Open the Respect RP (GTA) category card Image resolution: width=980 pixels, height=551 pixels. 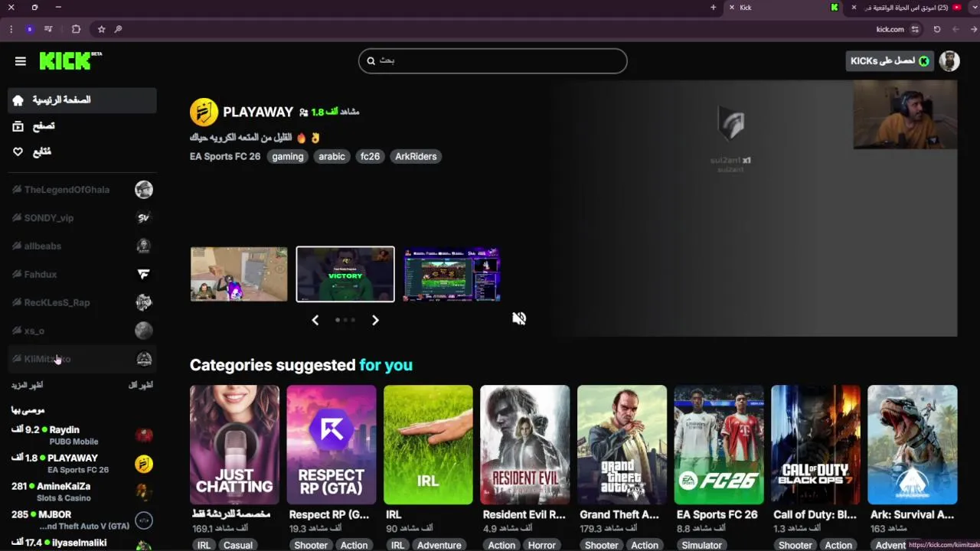click(332, 445)
